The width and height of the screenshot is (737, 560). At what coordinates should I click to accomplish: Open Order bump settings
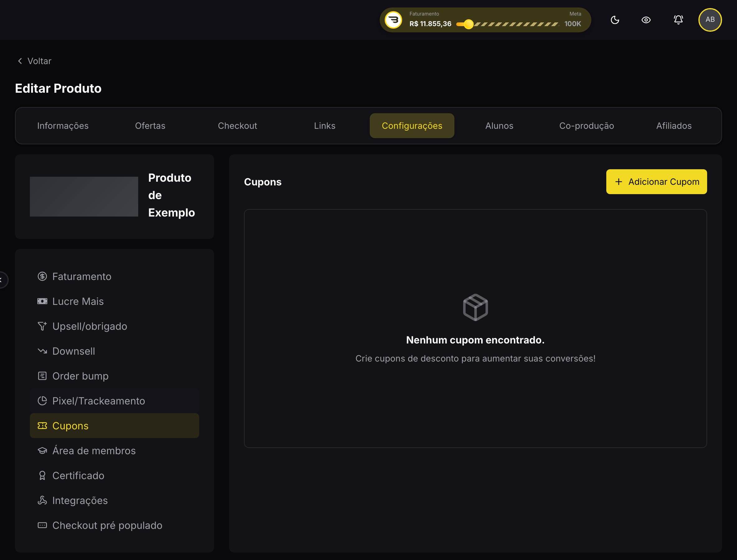115,376
